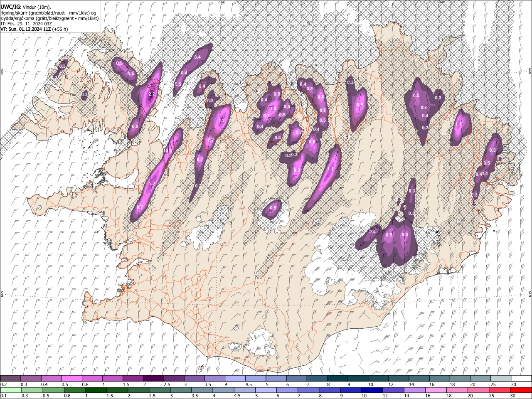
Task: Click the blue swatch between 8 and 9 in the bottom legend row
Action: [x=330, y=390]
